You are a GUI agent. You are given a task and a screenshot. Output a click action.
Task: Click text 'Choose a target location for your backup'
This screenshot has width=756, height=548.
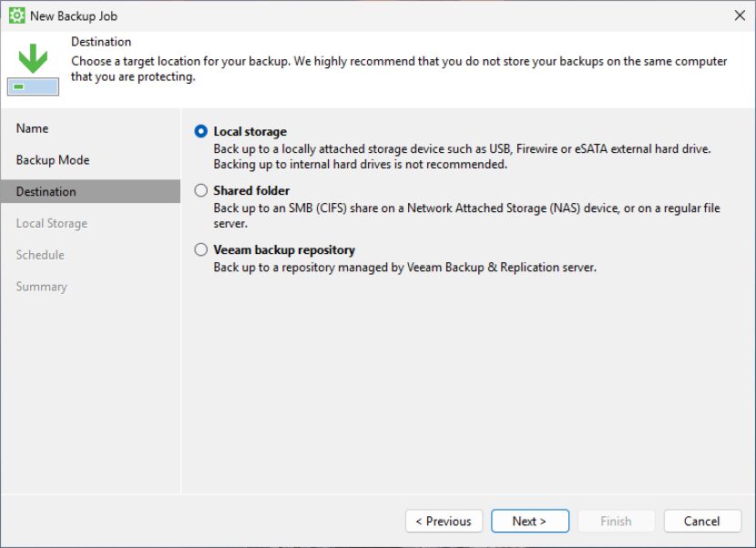pyautogui.click(x=181, y=62)
